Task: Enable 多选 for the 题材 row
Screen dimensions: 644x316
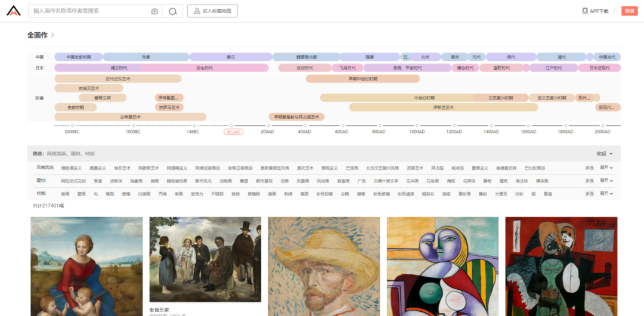Action: (589, 181)
